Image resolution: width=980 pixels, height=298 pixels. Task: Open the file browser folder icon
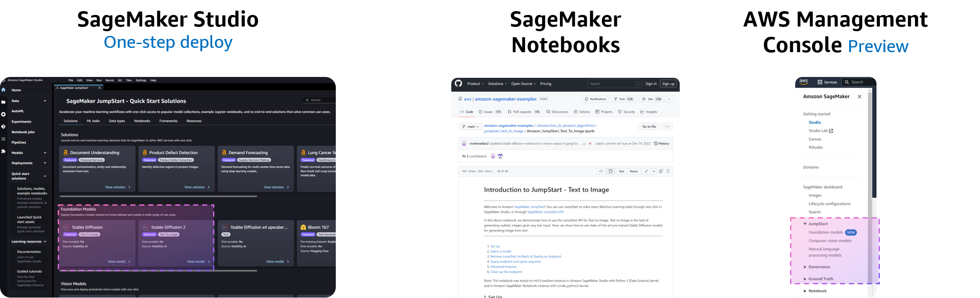coord(3,102)
